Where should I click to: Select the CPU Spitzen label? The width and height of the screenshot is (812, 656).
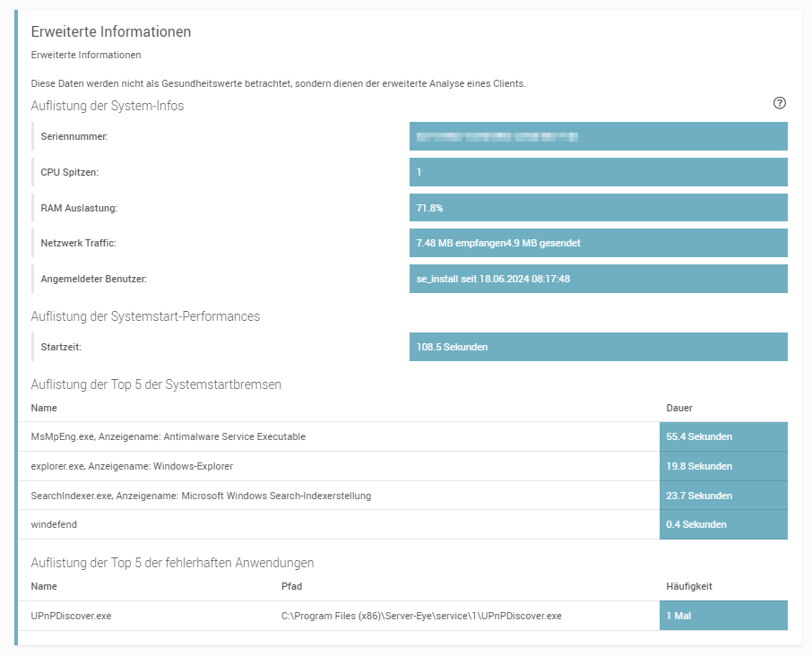69,172
